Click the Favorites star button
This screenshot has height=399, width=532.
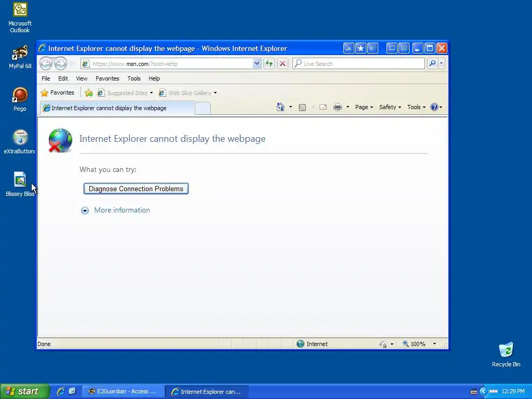(57, 92)
